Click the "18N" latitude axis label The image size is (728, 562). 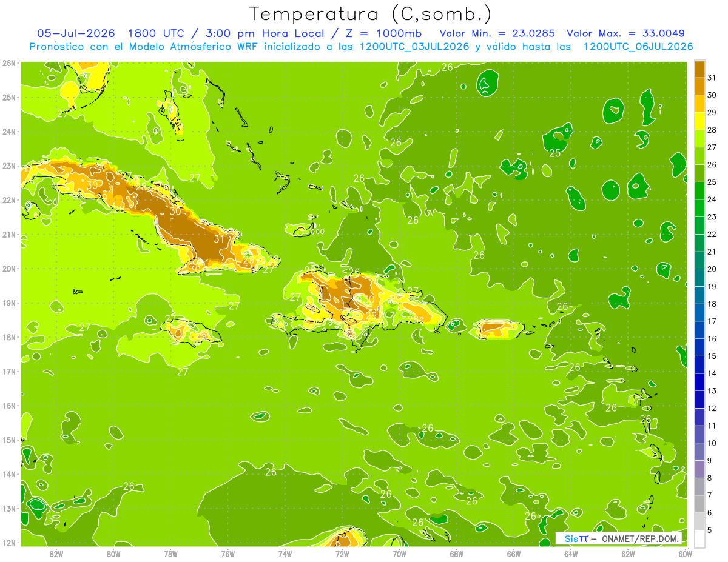(8, 337)
